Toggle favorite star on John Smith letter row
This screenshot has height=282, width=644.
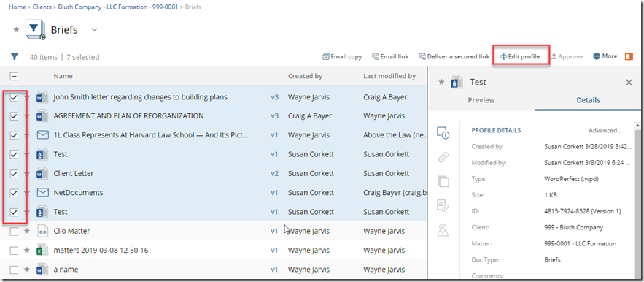tap(27, 98)
